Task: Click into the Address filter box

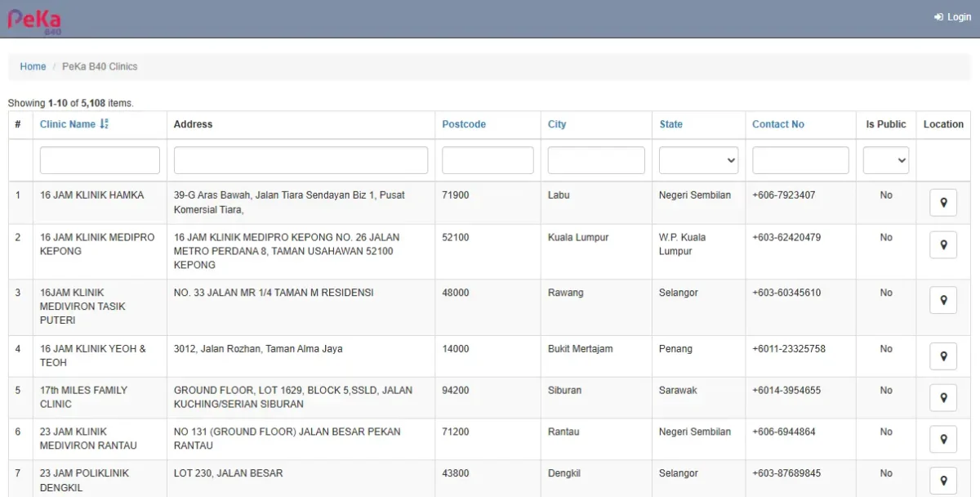Action: pyautogui.click(x=301, y=160)
